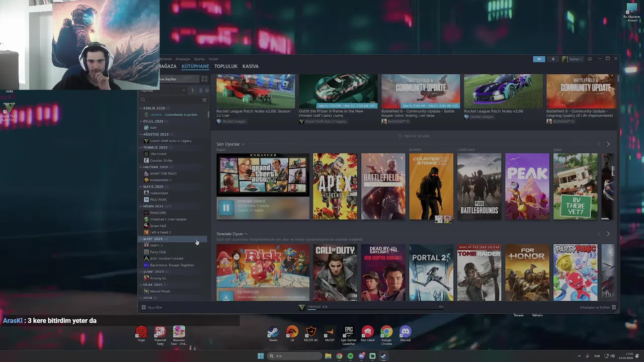Open FACEIT AC desktop shortcut
Image resolution: width=644 pixels, height=362 pixels.
click(311, 334)
